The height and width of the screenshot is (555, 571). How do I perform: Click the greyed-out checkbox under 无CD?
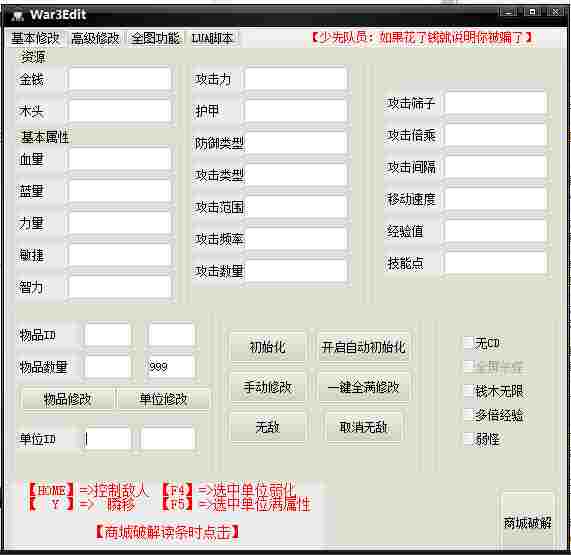[468, 367]
